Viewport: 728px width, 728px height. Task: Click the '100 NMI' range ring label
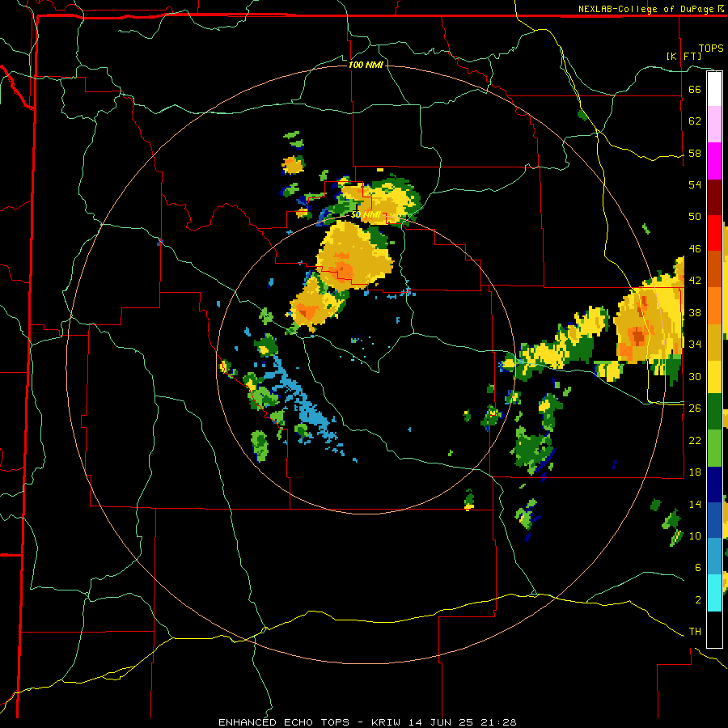[366, 65]
